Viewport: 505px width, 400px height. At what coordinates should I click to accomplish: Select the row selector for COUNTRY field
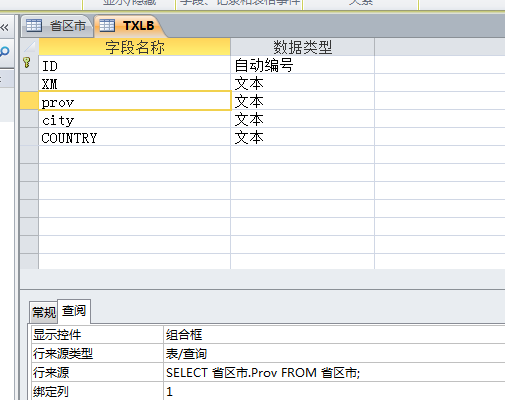(29, 137)
